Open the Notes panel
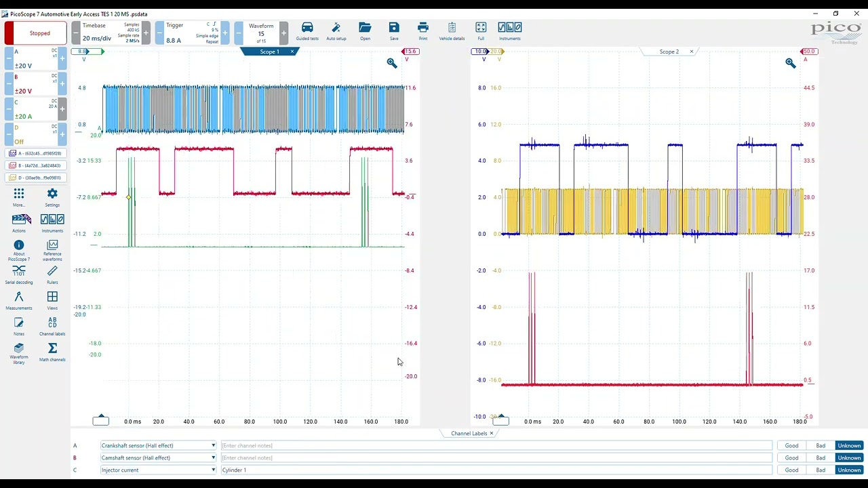 pos(19,326)
